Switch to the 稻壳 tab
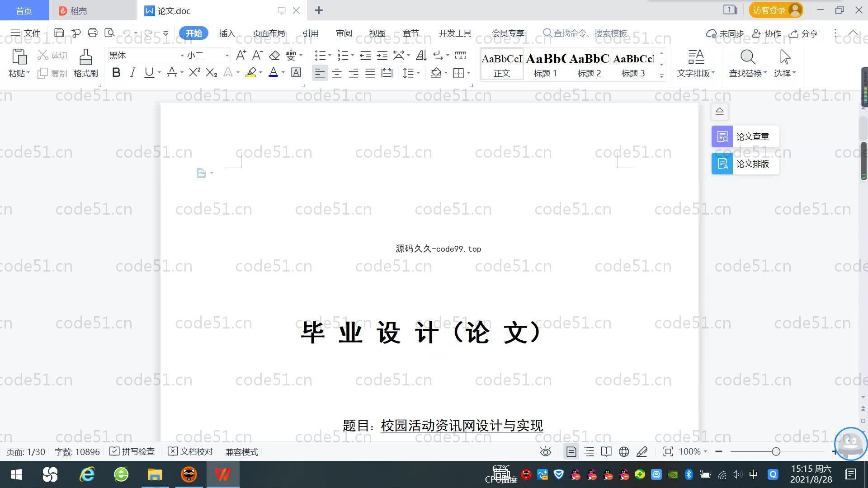Image resolution: width=868 pixels, height=488 pixels. coord(93,10)
